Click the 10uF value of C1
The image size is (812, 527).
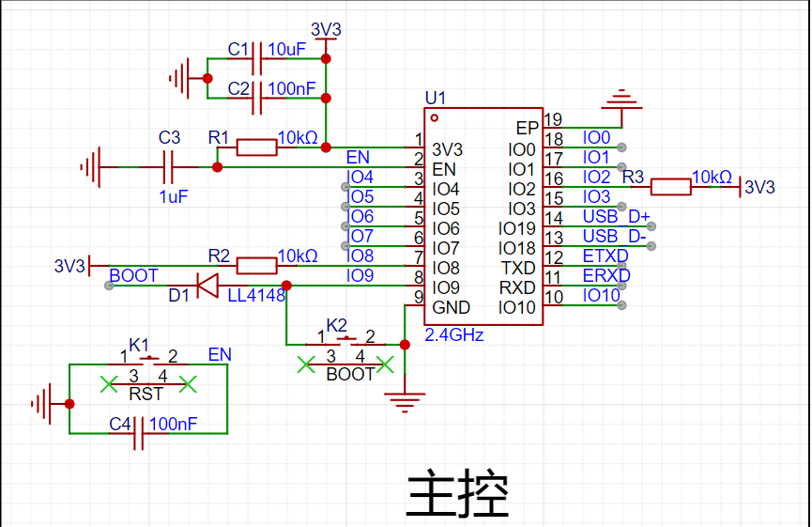pyautogui.click(x=287, y=49)
